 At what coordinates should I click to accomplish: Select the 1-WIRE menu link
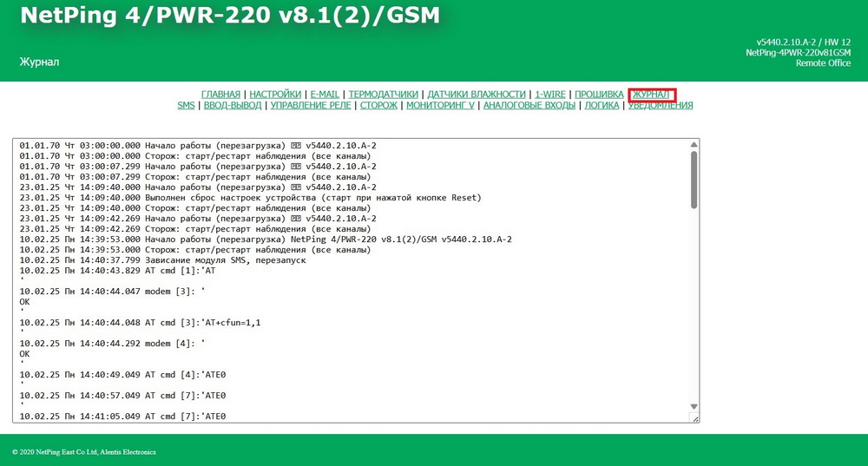[x=550, y=94]
